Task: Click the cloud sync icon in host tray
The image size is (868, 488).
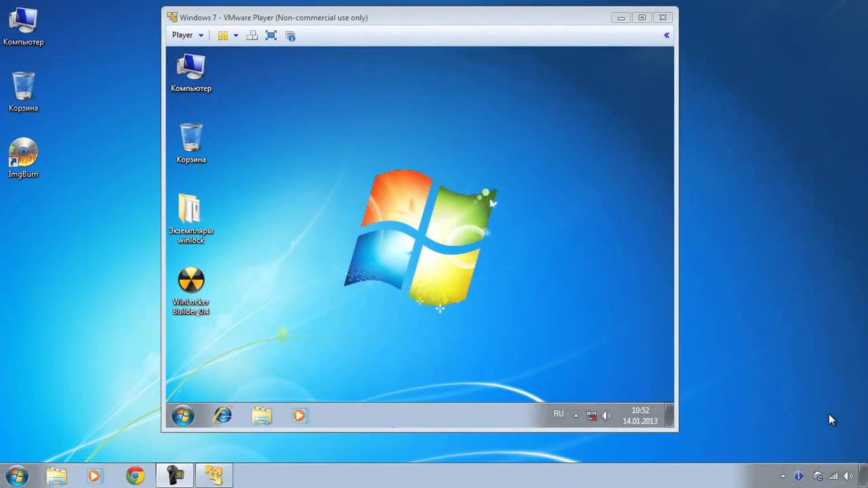Action: point(818,476)
